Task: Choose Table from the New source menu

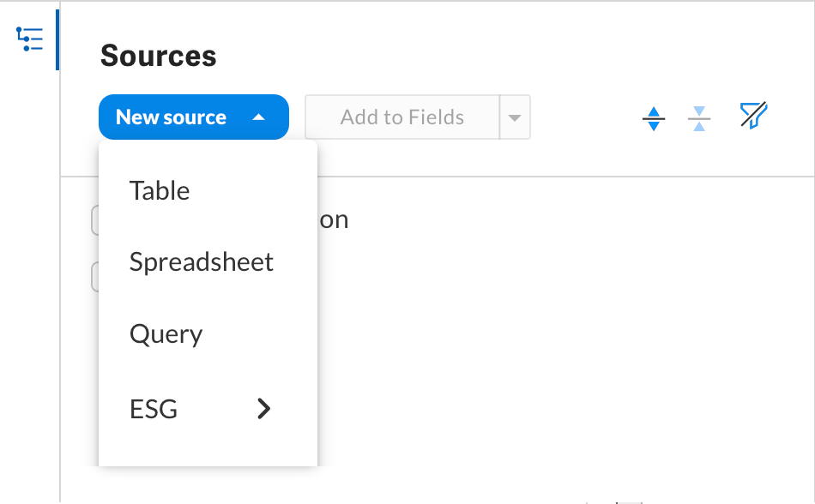Action: (x=208, y=190)
